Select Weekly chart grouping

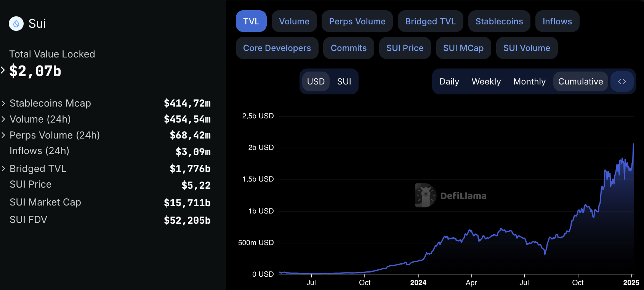pos(486,81)
